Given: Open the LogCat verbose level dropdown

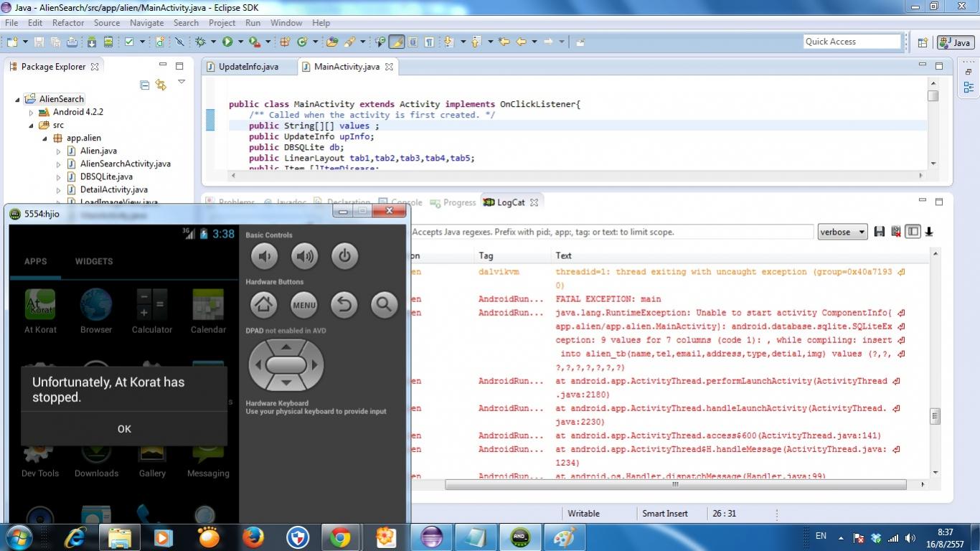Looking at the screenshot, I should click(x=842, y=232).
